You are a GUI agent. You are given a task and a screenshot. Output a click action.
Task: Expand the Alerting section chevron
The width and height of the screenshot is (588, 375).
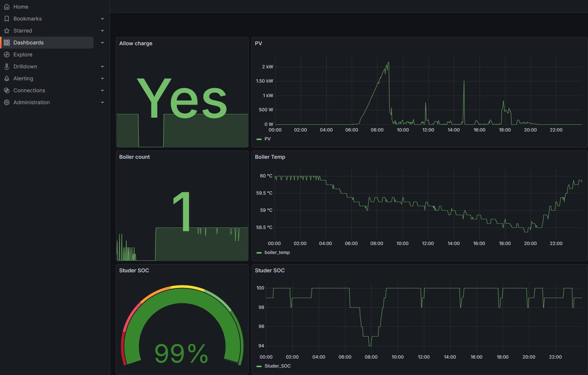point(102,78)
